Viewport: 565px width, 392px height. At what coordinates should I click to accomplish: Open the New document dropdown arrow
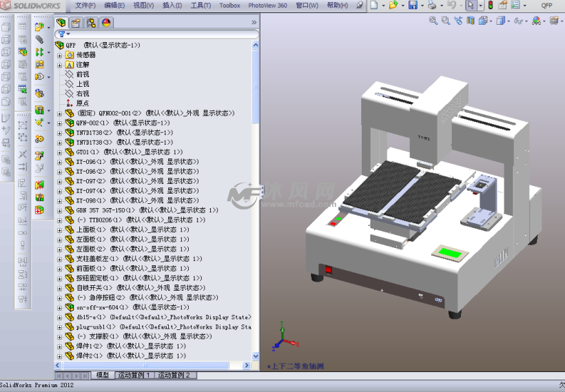point(383,6)
